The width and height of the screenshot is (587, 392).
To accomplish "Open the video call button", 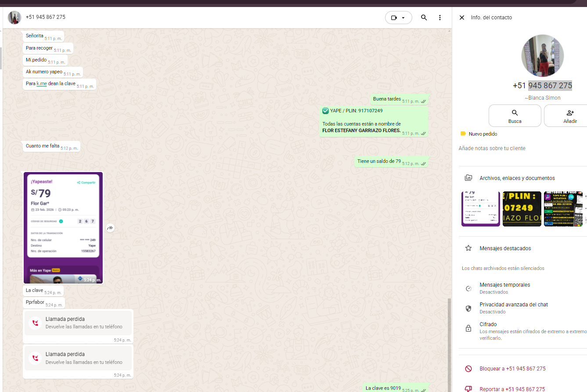I will coord(394,18).
